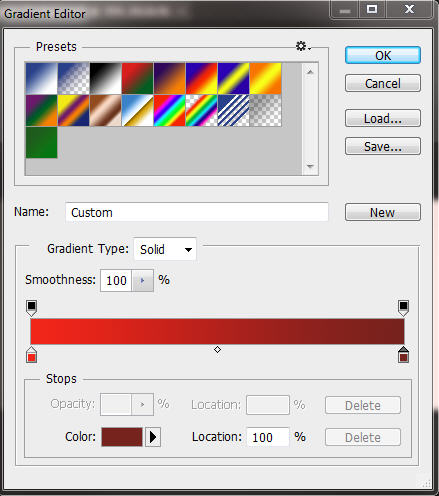Open the color stop arrow menu
Viewport: 439px width, 496px height.
coord(153,437)
